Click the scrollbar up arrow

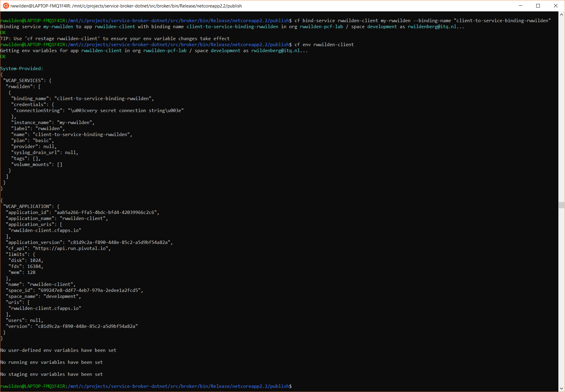pyautogui.click(x=562, y=14)
